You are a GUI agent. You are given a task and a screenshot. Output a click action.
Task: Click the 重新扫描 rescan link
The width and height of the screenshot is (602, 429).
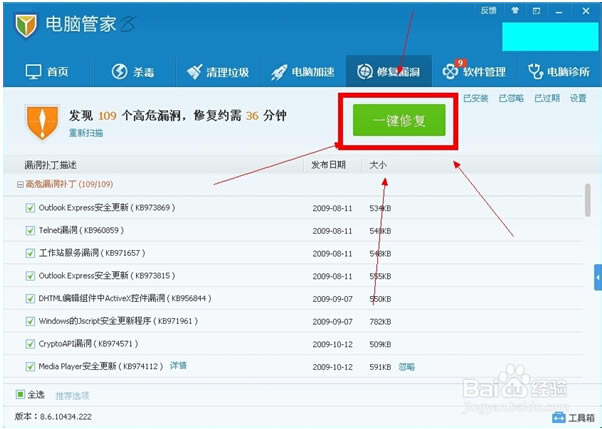coord(86,133)
